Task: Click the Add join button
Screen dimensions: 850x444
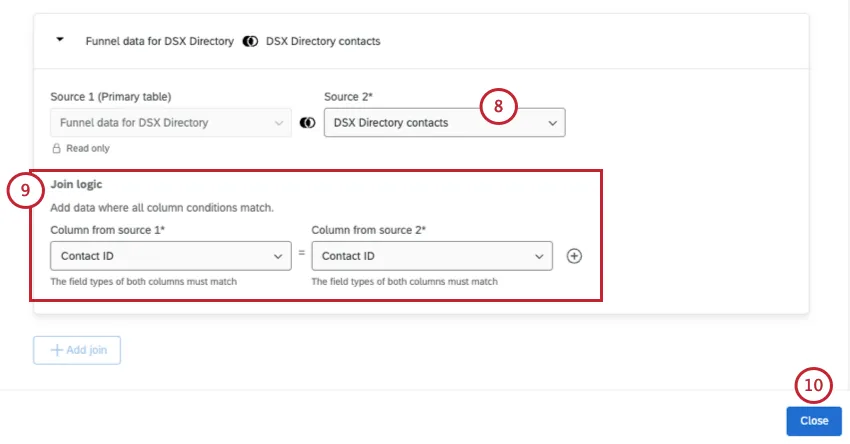Action: click(77, 350)
